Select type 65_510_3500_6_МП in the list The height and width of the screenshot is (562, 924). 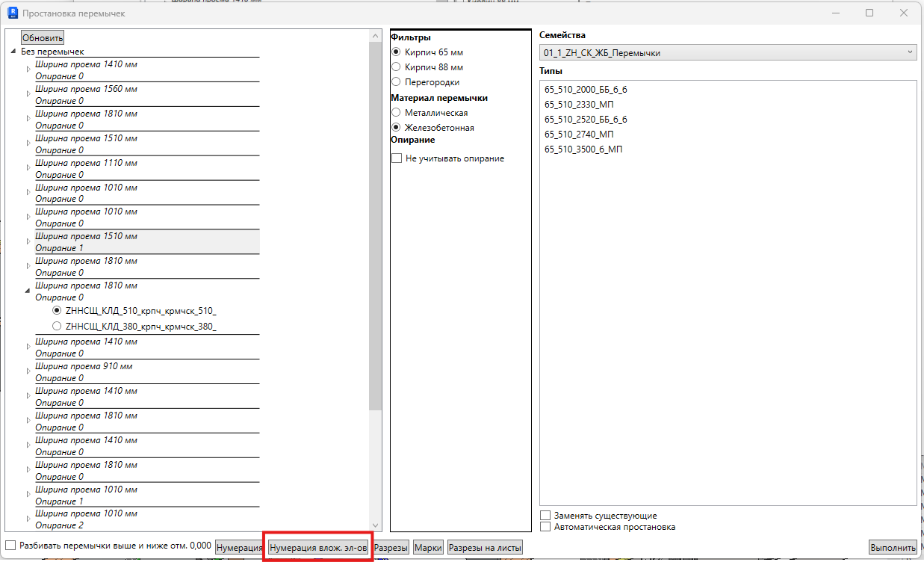(x=583, y=149)
